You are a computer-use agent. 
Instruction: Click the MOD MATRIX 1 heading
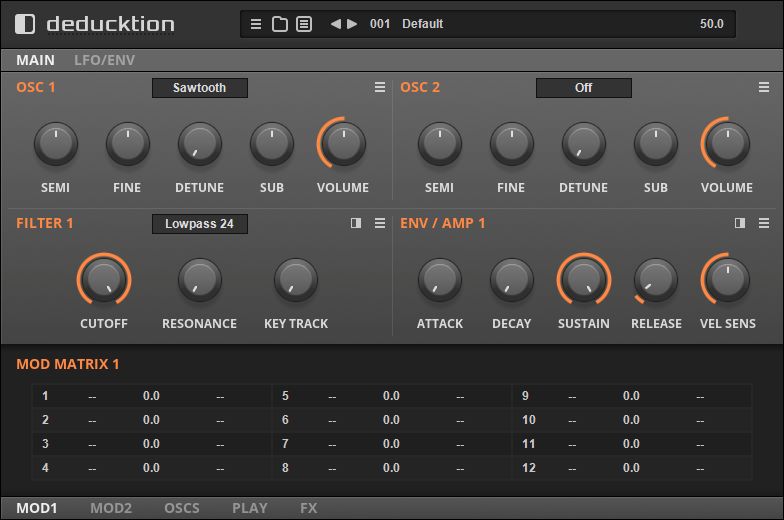point(68,364)
